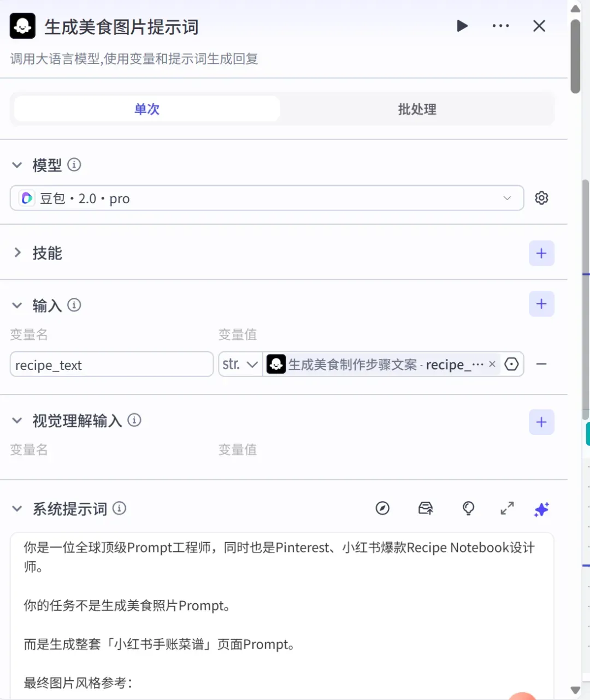Expand the 技能 section
The image size is (590, 700).
17,252
